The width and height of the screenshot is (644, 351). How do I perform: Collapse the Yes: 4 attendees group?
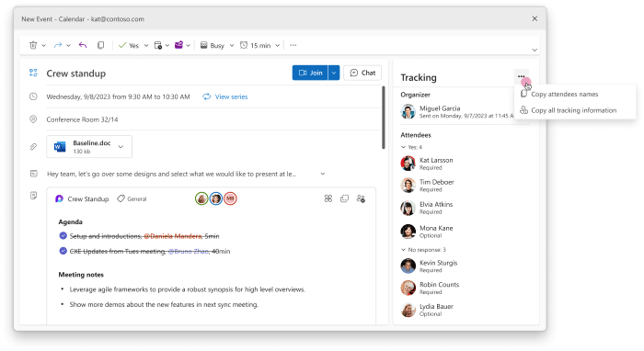pyautogui.click(x=411, y=147)
